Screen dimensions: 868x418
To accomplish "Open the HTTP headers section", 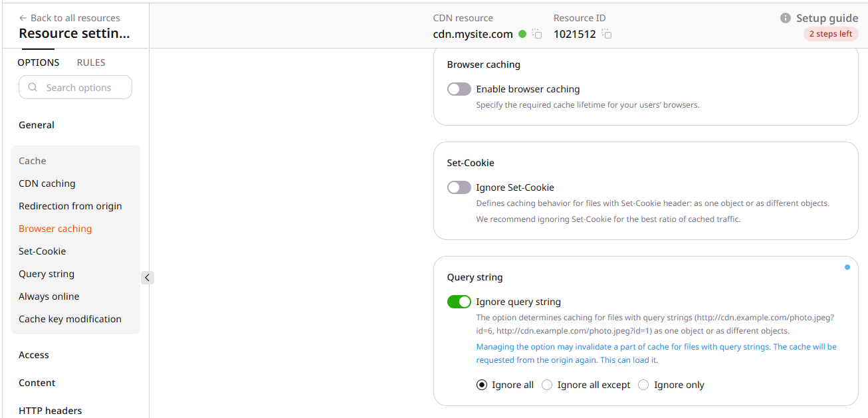I will [51, 411].
